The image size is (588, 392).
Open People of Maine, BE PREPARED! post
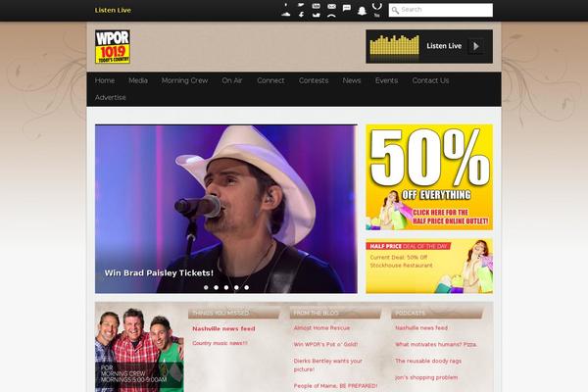(x=335, y=386)
